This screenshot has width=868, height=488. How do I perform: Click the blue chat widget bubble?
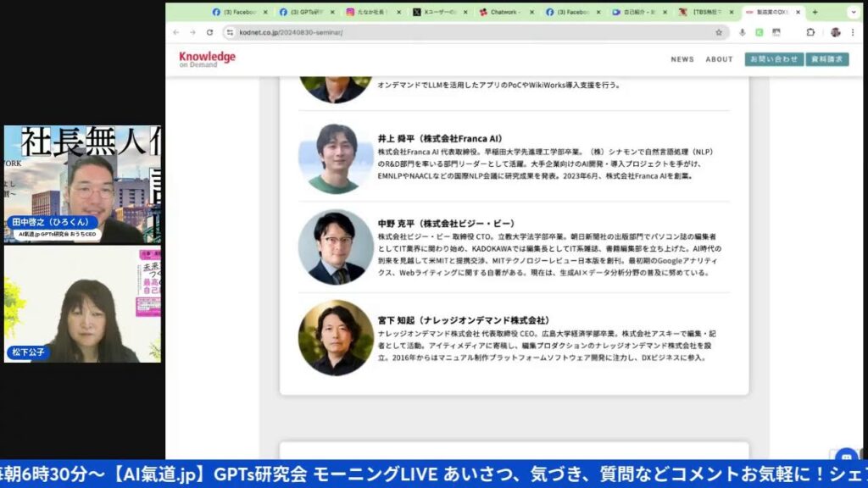point(846,456)
